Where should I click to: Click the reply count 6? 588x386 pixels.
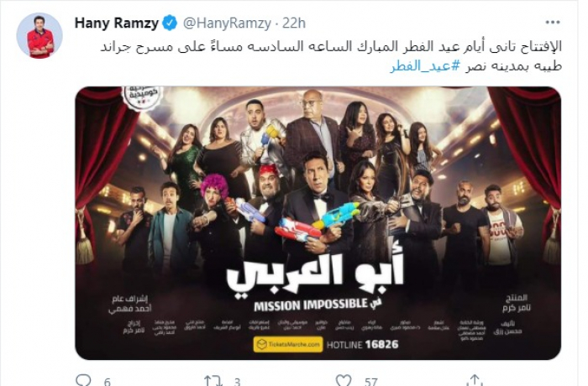pos(108,382)
